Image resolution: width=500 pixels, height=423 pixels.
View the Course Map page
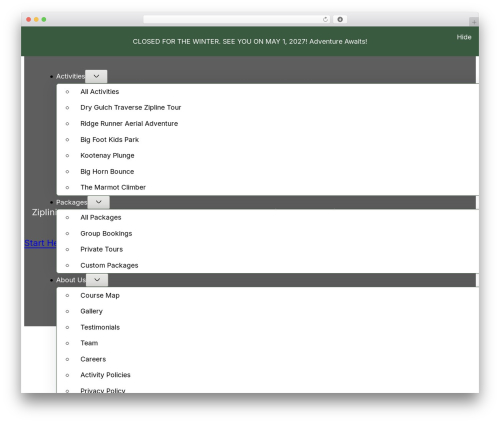(100, 295)
